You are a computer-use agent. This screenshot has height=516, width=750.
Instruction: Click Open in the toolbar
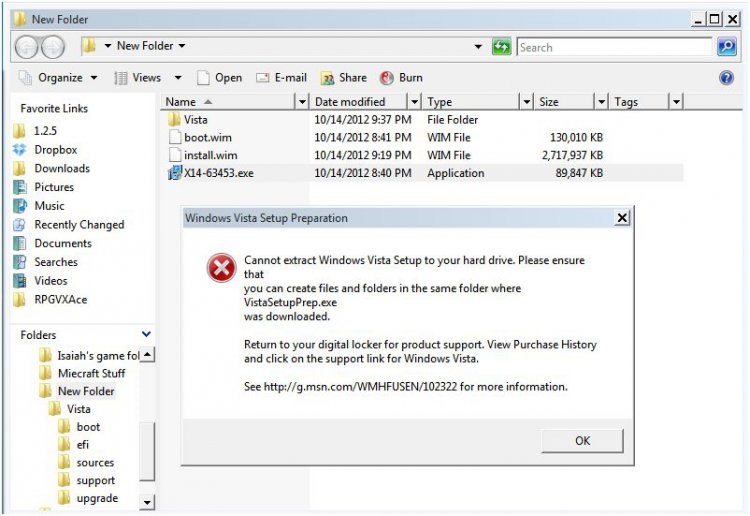pos(220,77)
